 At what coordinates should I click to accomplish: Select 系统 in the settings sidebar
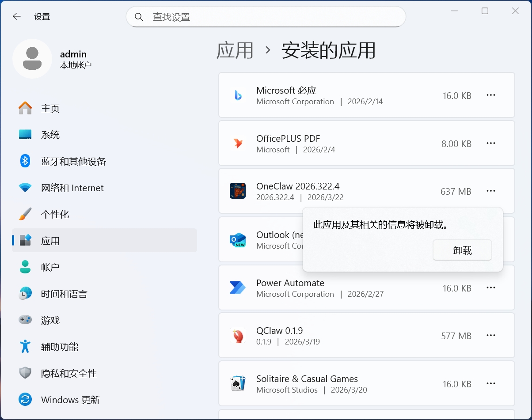pos(50,135)
